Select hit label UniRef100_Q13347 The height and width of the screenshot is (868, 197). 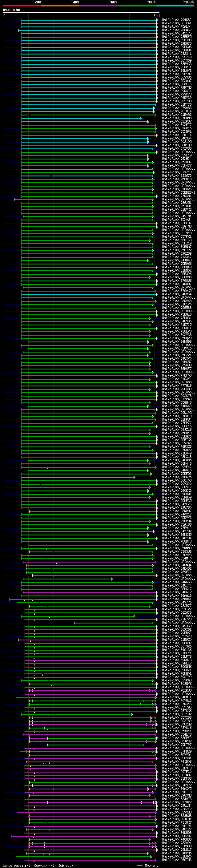tap(177, 257)
